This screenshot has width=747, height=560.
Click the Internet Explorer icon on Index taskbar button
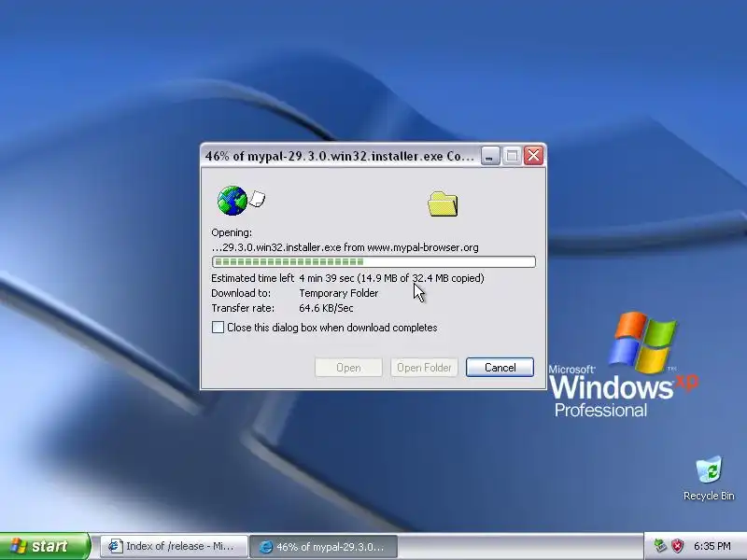click(115, 546)
